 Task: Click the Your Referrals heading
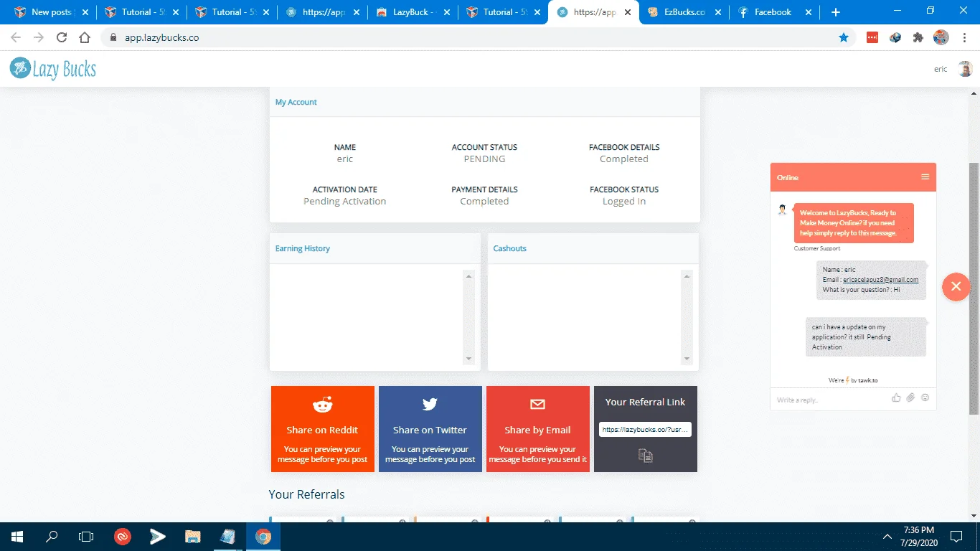coord(306,494)
